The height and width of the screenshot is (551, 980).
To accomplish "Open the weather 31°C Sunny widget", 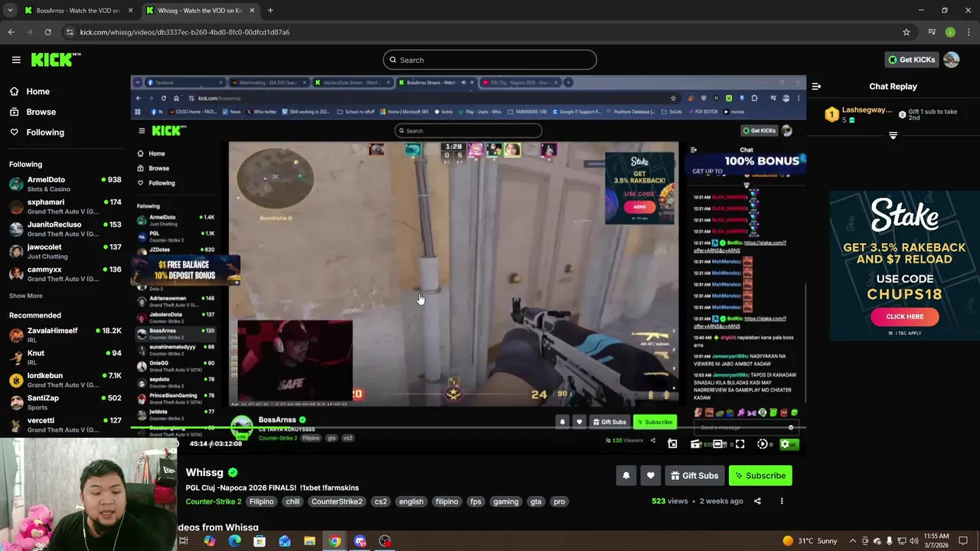I will 811,541.
